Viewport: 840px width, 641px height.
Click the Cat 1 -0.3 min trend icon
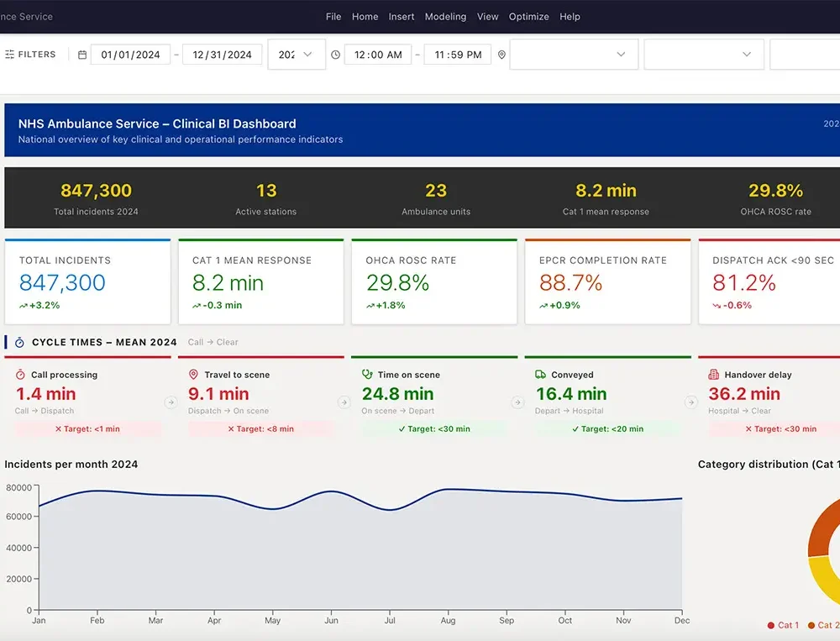[x=197, y=306]
